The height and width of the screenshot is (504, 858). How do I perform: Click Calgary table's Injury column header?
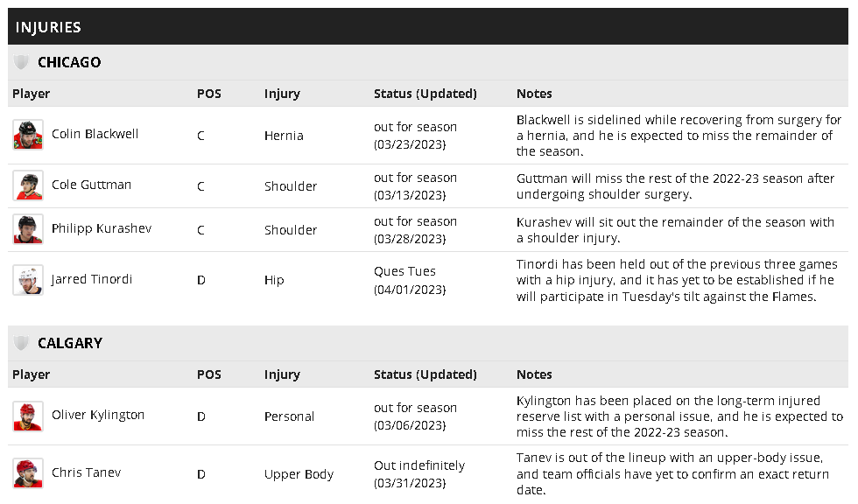coord(282,374)
